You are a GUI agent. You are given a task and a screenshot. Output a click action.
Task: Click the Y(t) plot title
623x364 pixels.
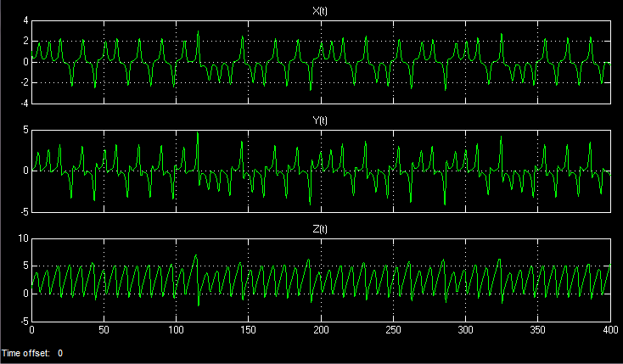[320, 120]
